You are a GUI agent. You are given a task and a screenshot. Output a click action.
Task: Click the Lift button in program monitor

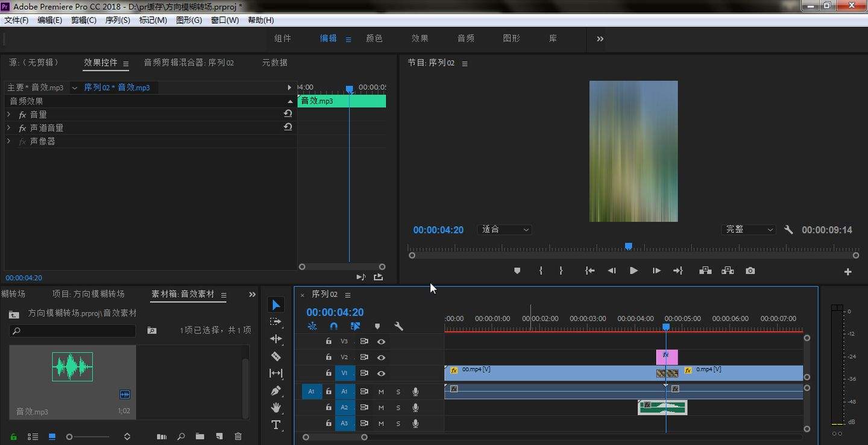(705, 271)
